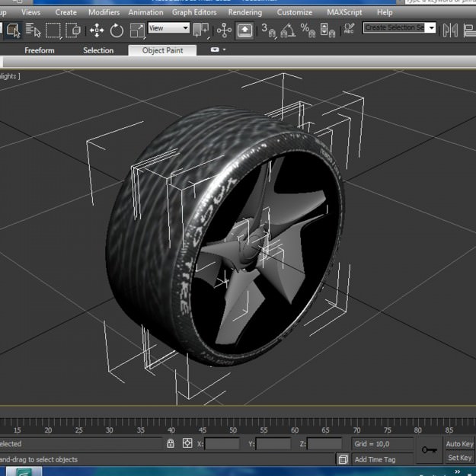Click the Mirror tool icon
Viewport: 476px width, 476px height.
(x=450, y=30)
